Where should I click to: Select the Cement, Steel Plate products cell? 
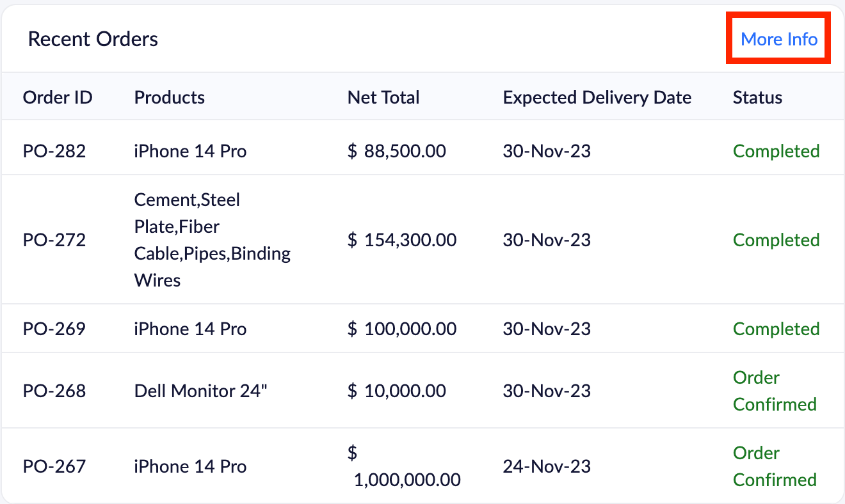(212, 240)
